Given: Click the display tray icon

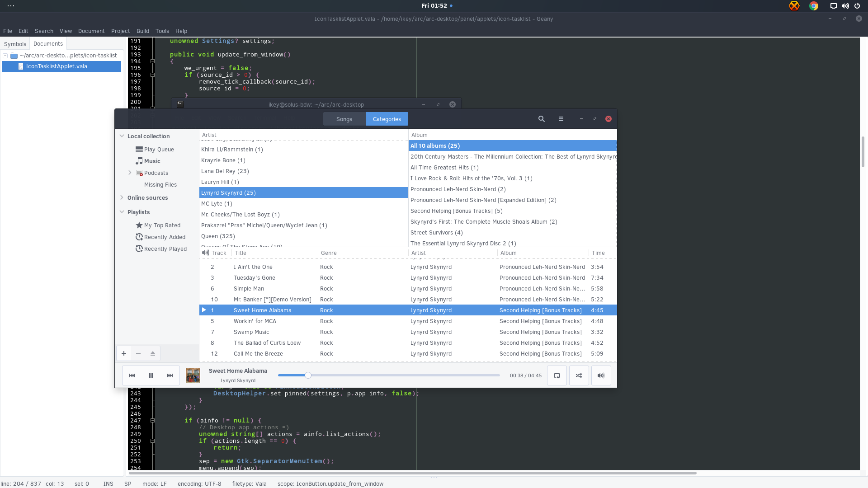Looking at the screenshot, I should pyautogui.click(x=833, y=6).
